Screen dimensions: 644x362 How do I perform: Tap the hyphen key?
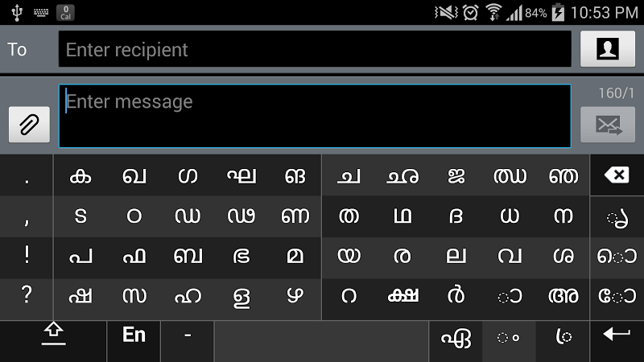click(188, 335)
